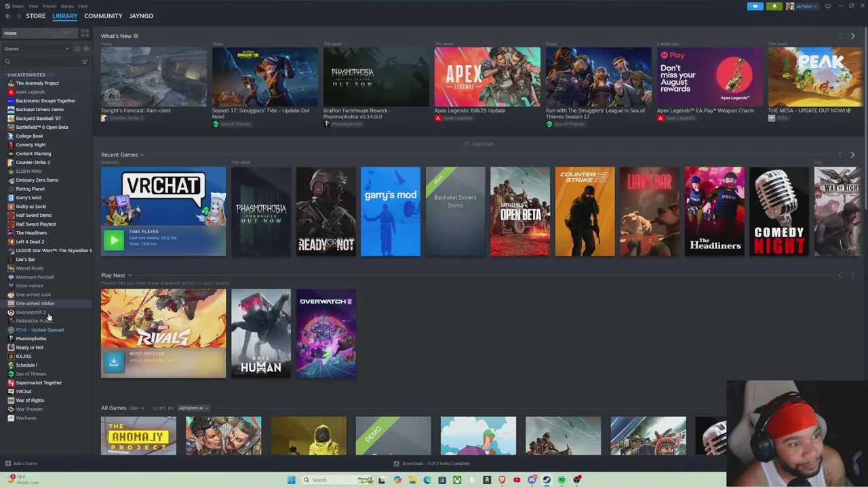Open Ready or Not recent game cover
This screenshot has height=488, width=868.
pyautogui.click(x=325, y=211)
